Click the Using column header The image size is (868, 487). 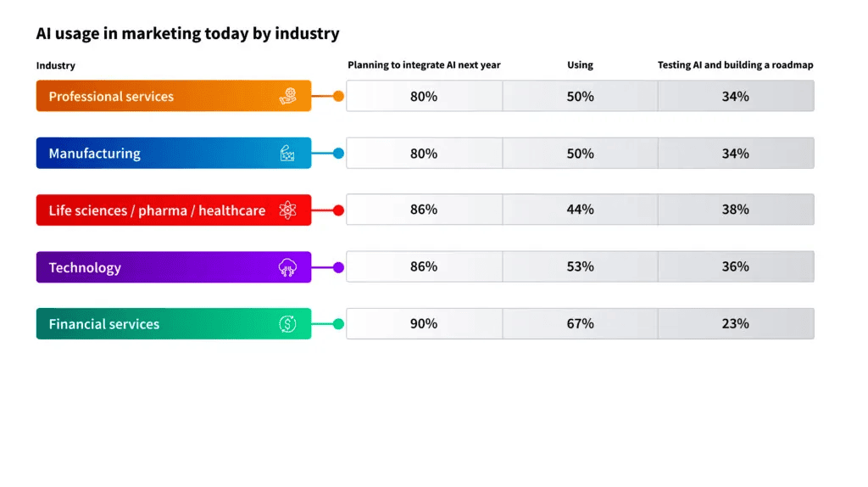[x=580, y=64]
